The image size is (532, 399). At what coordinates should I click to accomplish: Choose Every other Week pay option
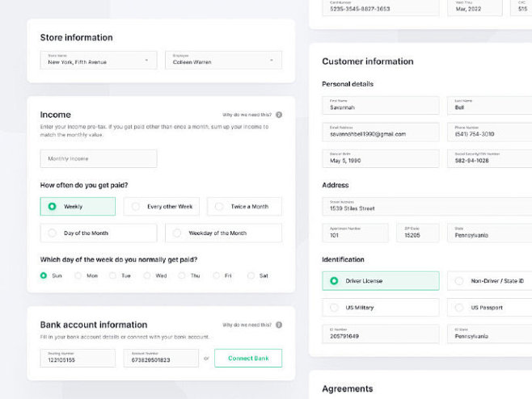tap(162, 207)
